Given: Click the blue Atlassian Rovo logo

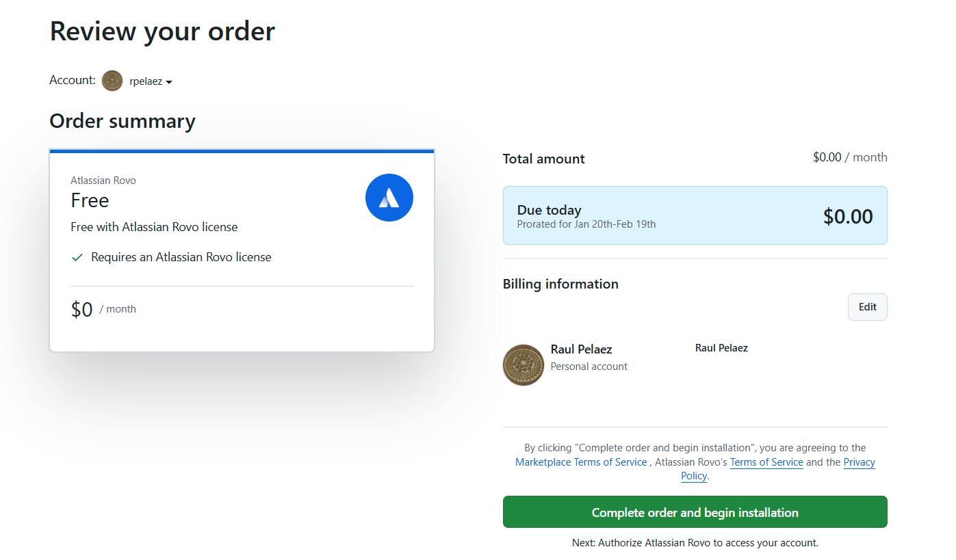Looking at the screenshot, I should tap(389, 198).
